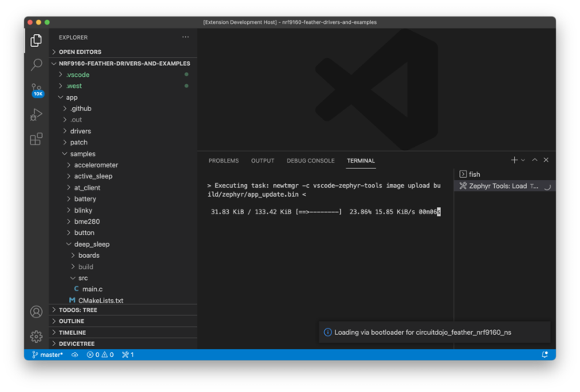
Task: Expand the DEVICETREE section
Action: pos(123,344)
